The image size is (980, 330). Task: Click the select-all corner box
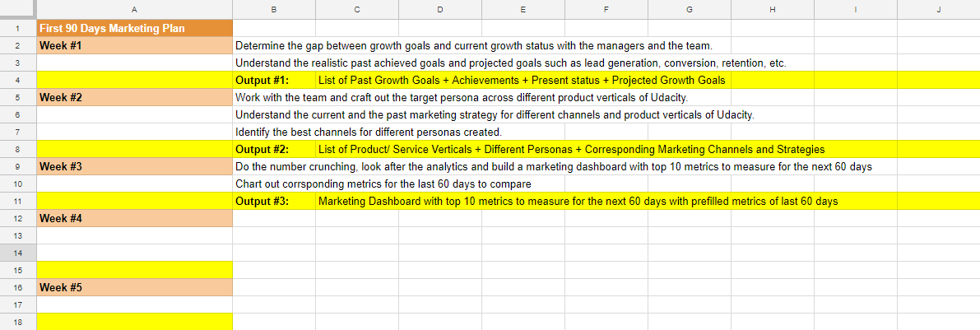click(17, 9)
